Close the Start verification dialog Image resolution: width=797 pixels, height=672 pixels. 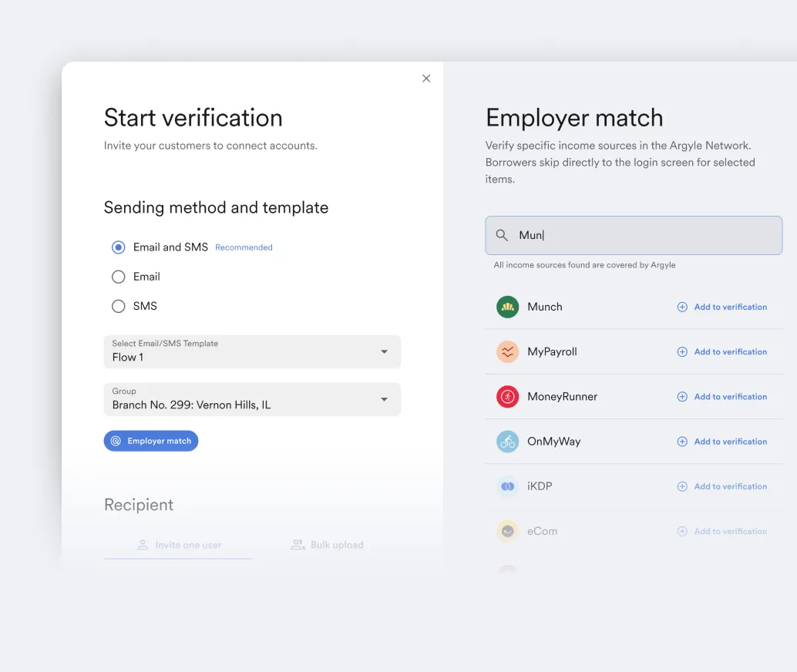click(426, 79)
